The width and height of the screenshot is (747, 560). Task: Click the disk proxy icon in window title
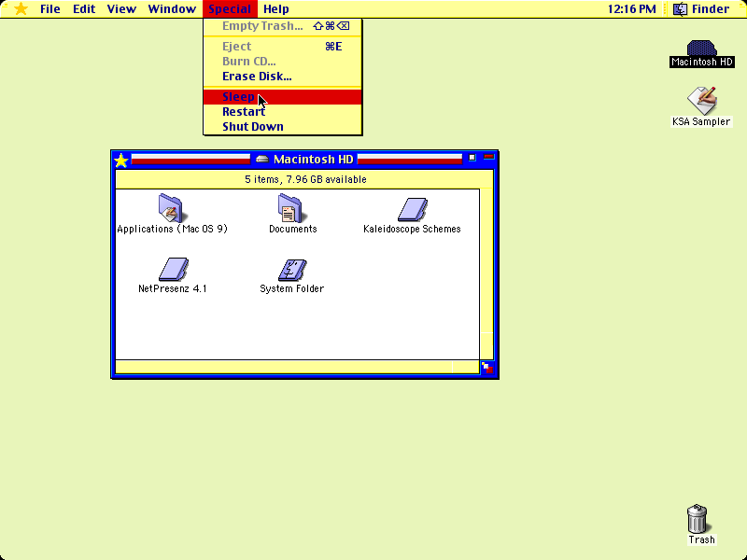[262, 159]
